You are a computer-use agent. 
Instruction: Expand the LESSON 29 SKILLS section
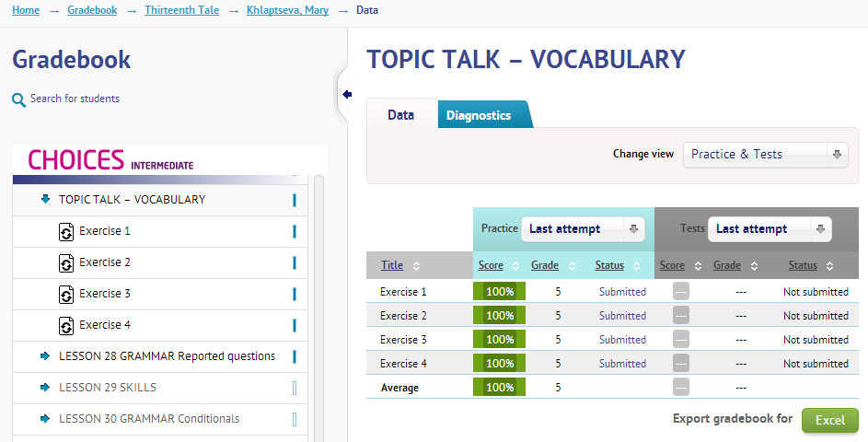click(45, 387)
